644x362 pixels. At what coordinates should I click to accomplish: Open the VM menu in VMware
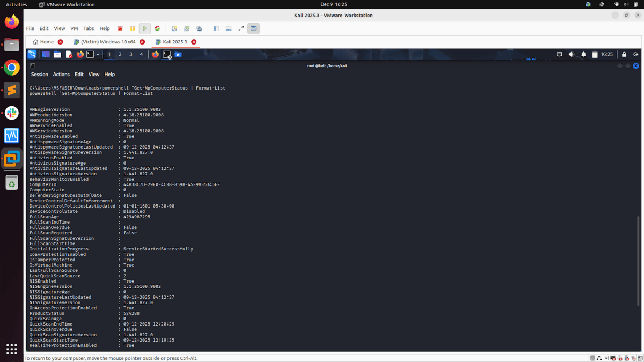pos(74,28)
